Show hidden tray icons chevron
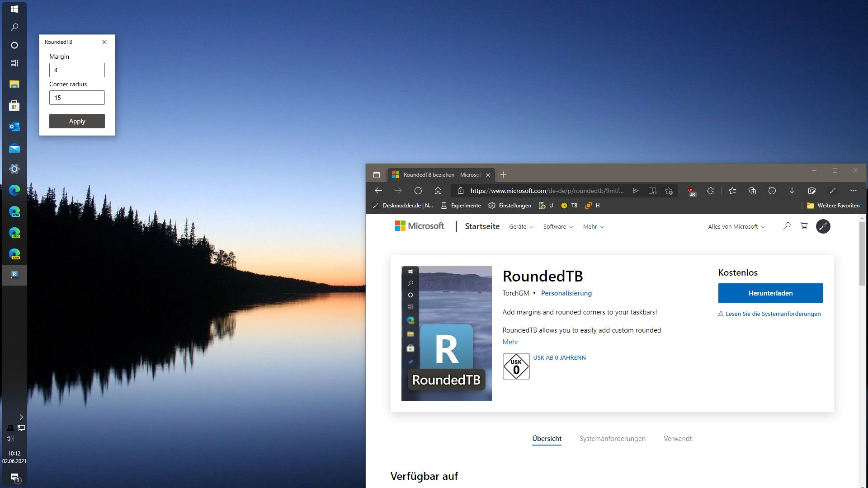 coord(21,417)
